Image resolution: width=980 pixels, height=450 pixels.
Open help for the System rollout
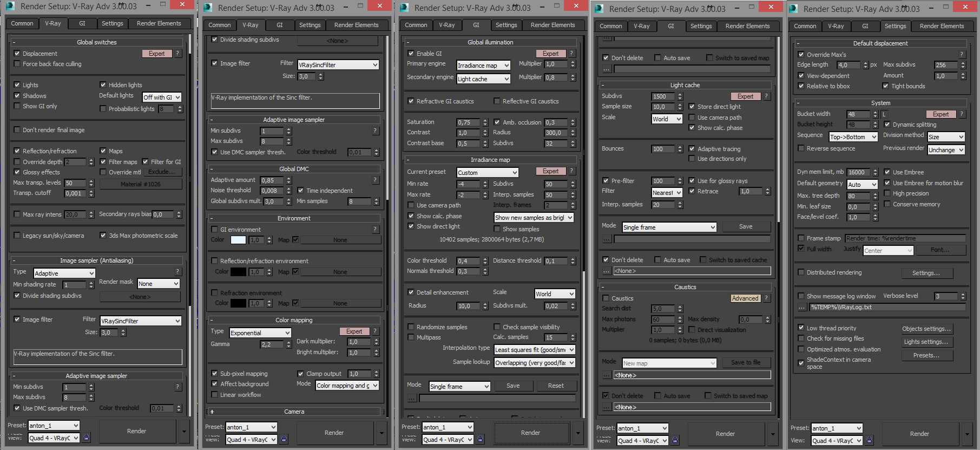(962, 114)
